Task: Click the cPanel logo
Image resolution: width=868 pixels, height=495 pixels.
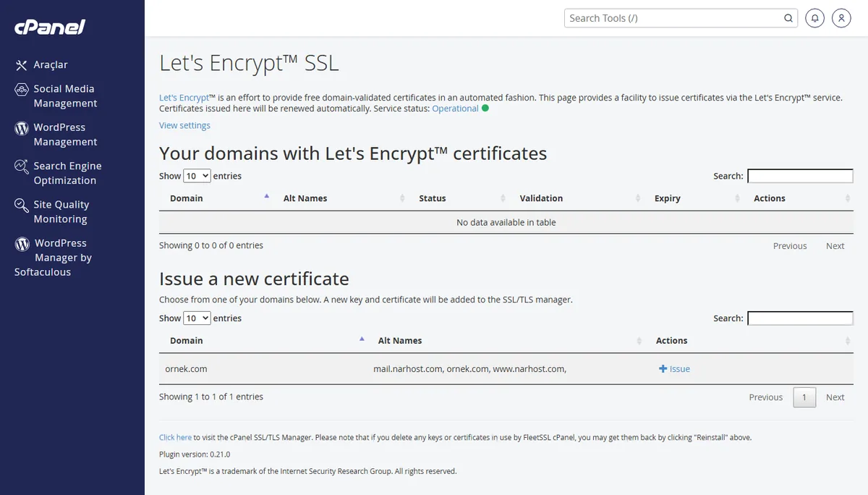Action: [50, 27]
